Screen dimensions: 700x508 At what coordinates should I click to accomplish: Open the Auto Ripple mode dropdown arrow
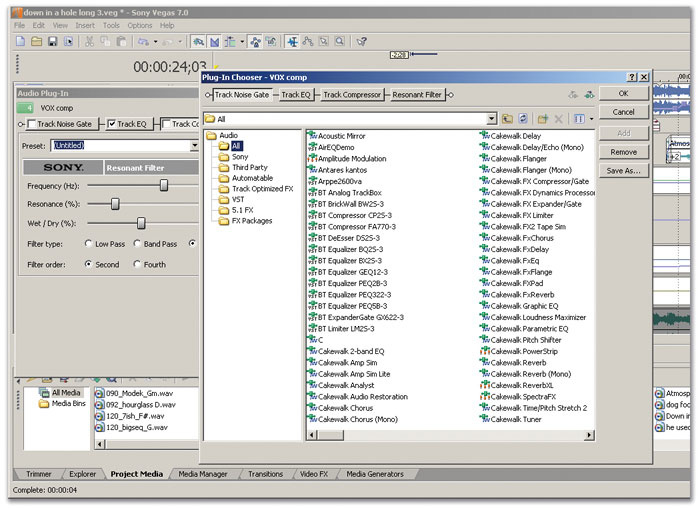pos(242,42)
